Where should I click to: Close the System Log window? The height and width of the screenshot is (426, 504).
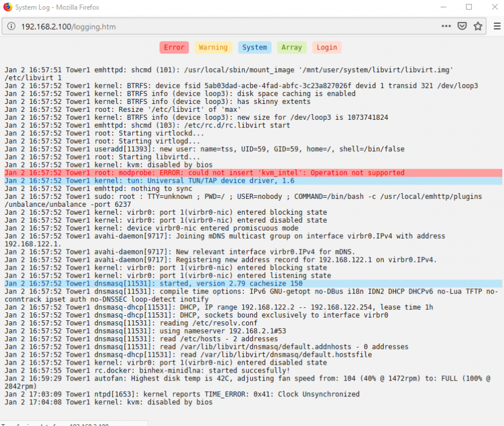click(495, 7)
